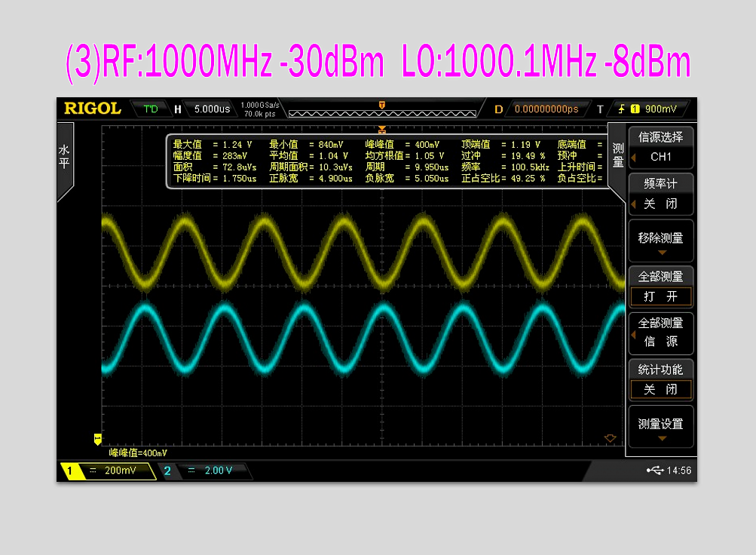Click the rising edge trigger icon
The image size is (756, 555).
[x=622, y=109]
